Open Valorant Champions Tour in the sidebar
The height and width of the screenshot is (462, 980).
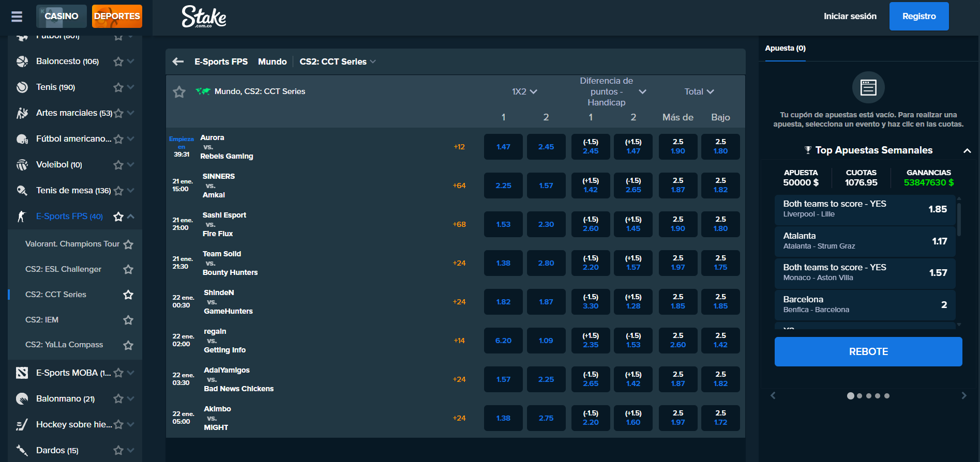72,244
